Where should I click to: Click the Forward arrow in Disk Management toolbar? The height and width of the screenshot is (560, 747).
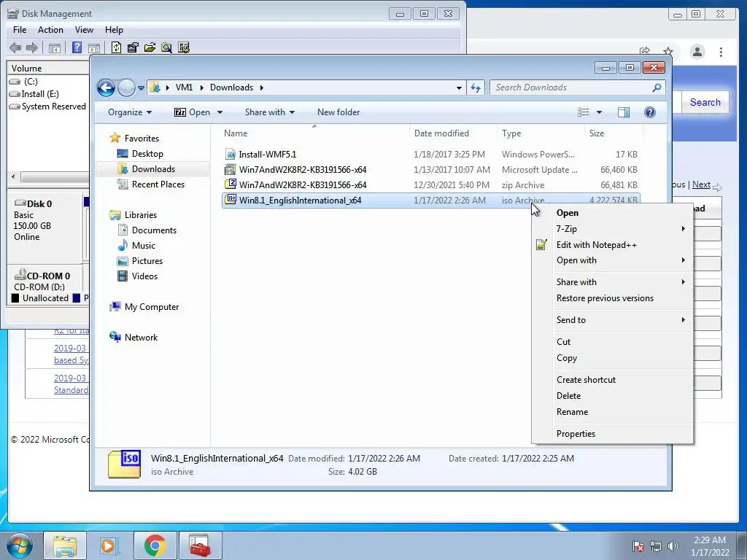32,47
